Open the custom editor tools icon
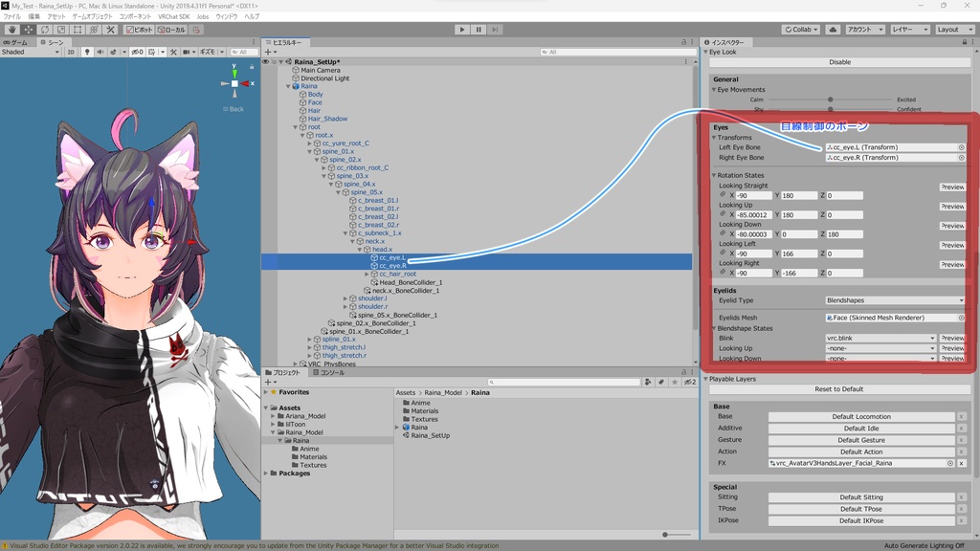This screenshot has width=980, height=551. (x=110, y=30)
